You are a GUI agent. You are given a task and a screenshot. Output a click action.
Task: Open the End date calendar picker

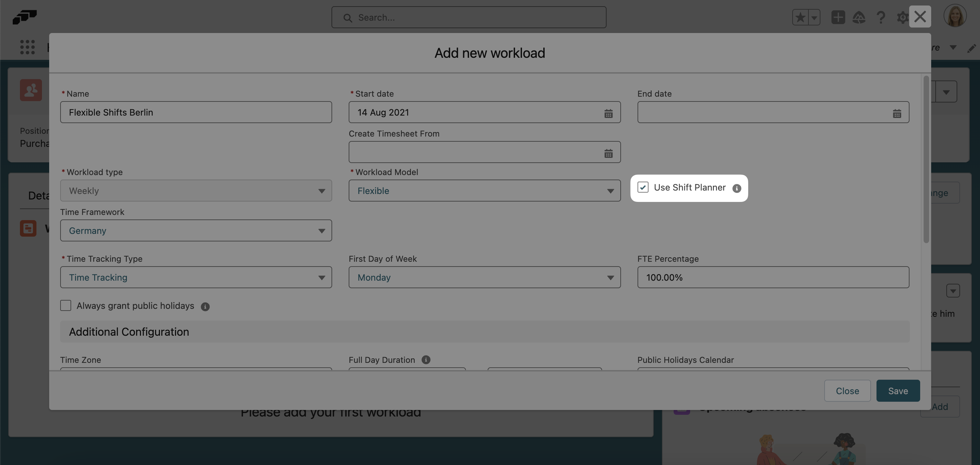(897, 113)
